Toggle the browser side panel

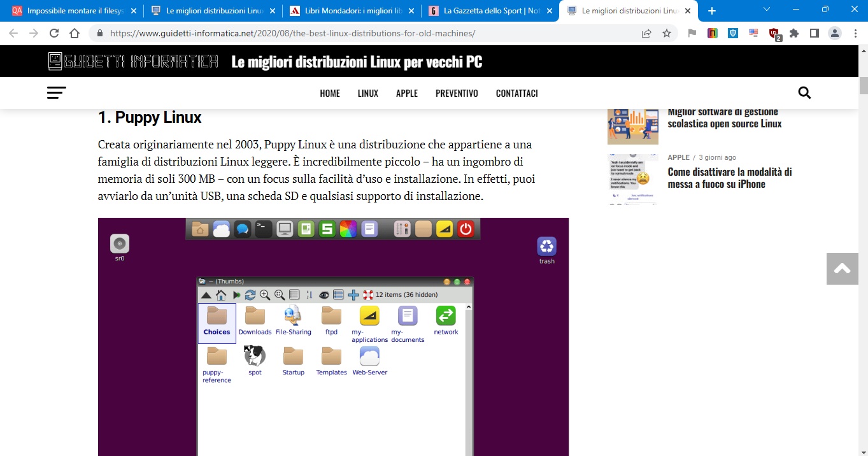point(815,34)
